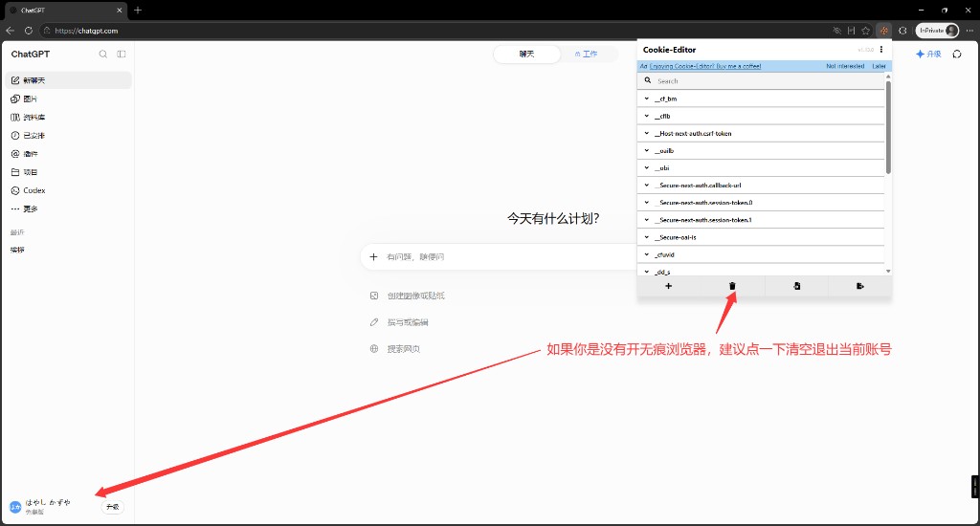
Task: Open the @ icon item in the sidebar
Action: [x=15, y=154]
